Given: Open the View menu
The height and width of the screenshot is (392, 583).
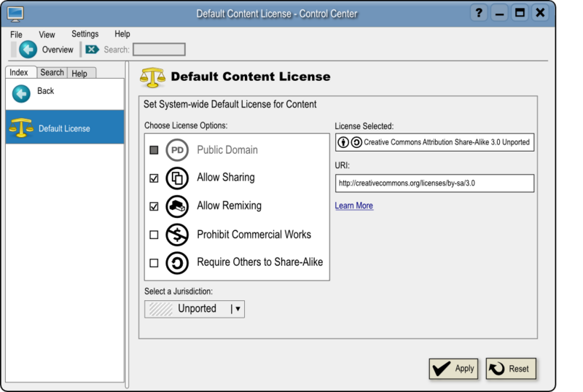Looking at the screenshot, I should pos(47,34).
